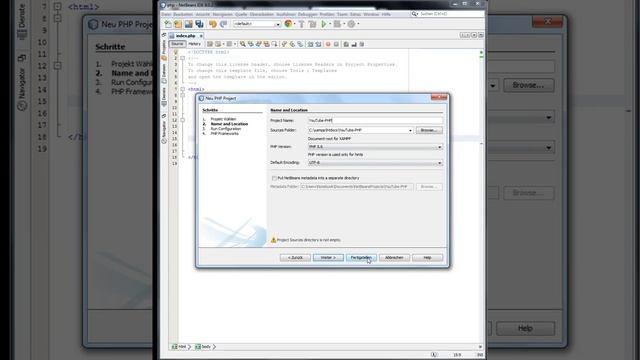Viewport: 640px width, 360px height.
Task: Click the Suchen search field
Action: point(451,14)
